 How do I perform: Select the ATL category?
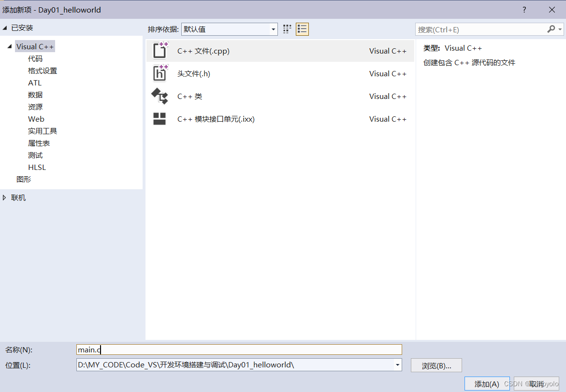tap(35, 83)
